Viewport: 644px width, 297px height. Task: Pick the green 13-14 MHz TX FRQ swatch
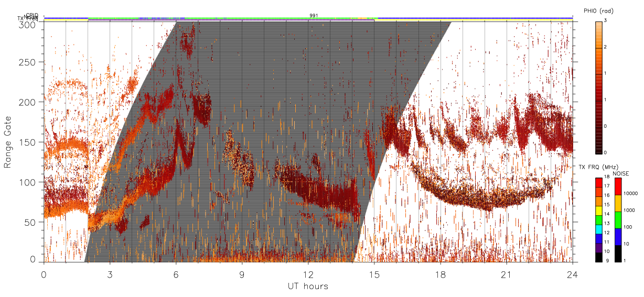tap(598, 219)
